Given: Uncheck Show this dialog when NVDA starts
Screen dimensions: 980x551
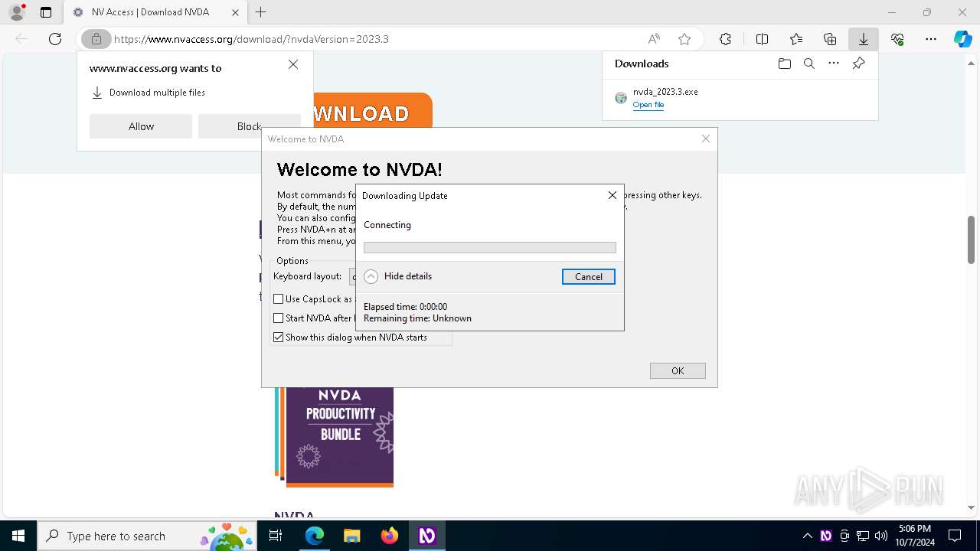Looking at the screenshot, I should pyautogui.click(x=279, y=337).
